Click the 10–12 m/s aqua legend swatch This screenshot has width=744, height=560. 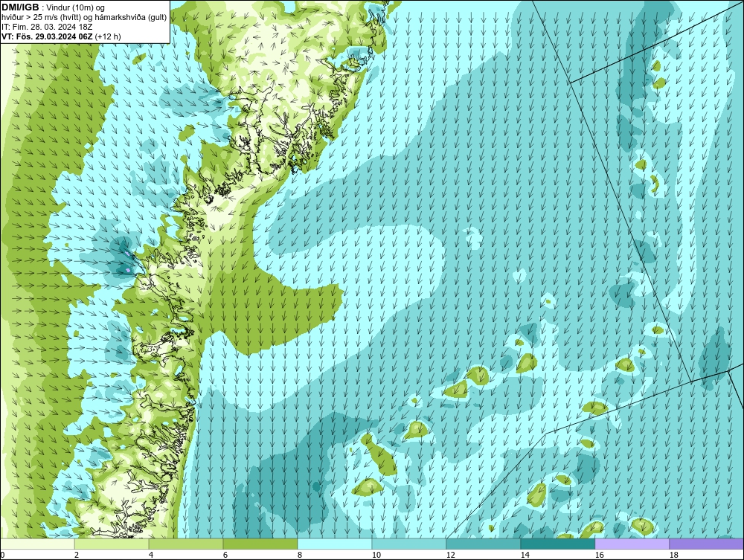click(x=409, y=544)
